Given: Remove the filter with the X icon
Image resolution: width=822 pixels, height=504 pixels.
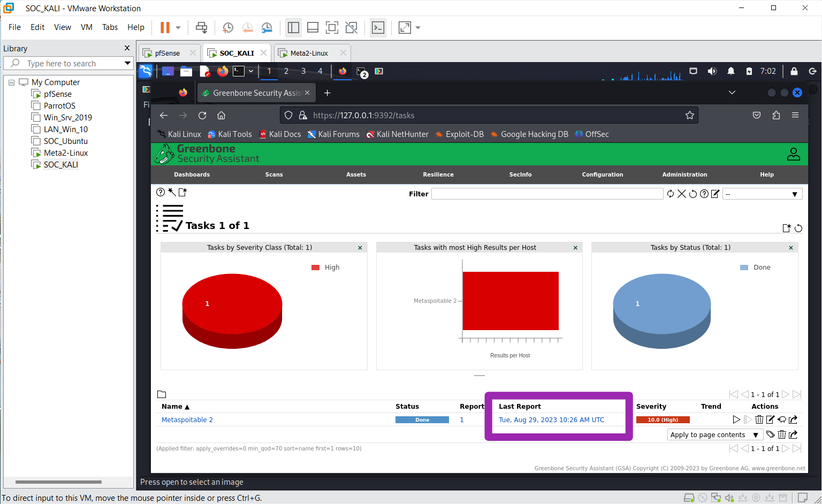Looking at the screenshot, I should click(x=682, y=194).
